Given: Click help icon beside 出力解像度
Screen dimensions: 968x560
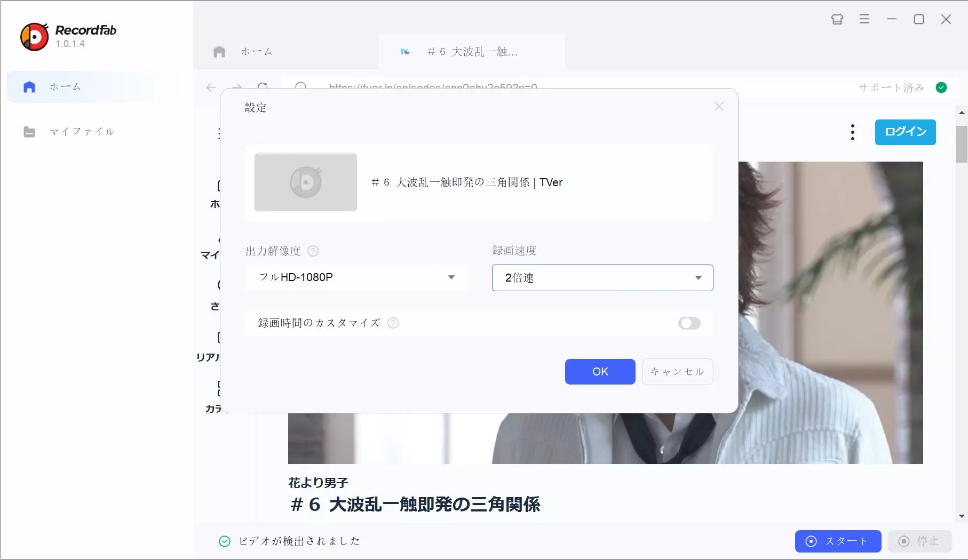Looking at the screenshot, I should tap(313, 251).
